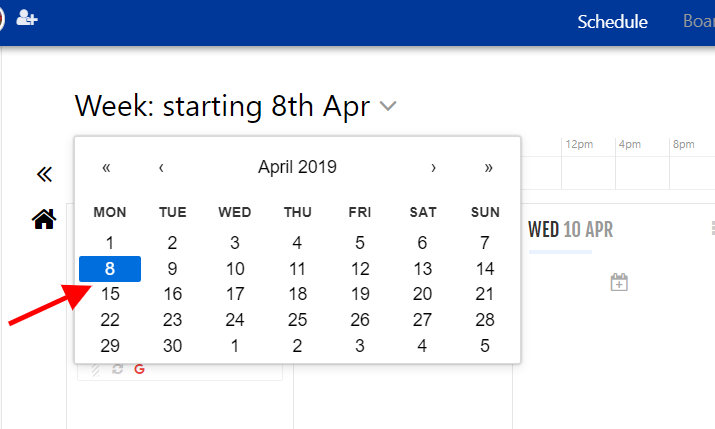Jump to next year in calendar
This screenshot has height=429, width=715.
click(x=488, y=167)
